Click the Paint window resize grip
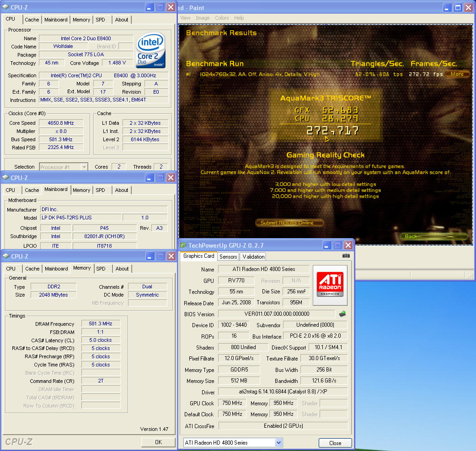476x451 pixels. pyautogui.click(x=471, y=276)
